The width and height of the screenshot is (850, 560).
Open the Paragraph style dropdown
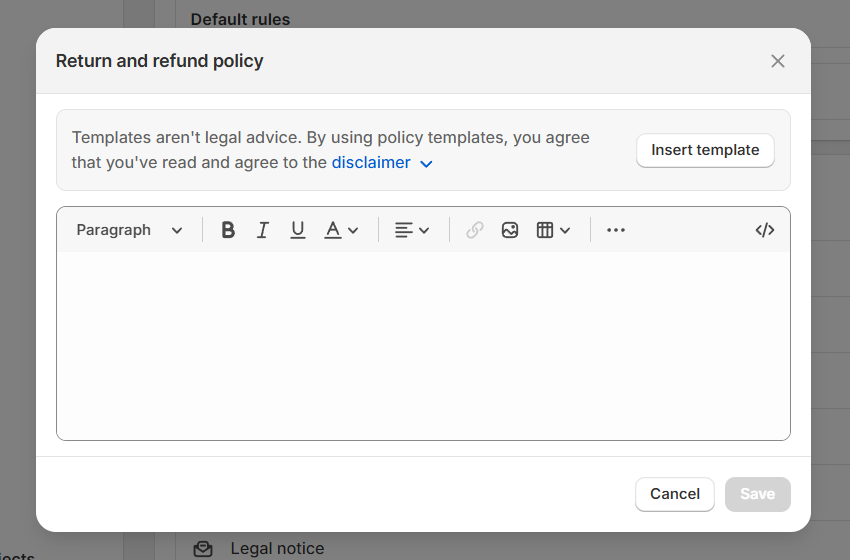point(129,230)
